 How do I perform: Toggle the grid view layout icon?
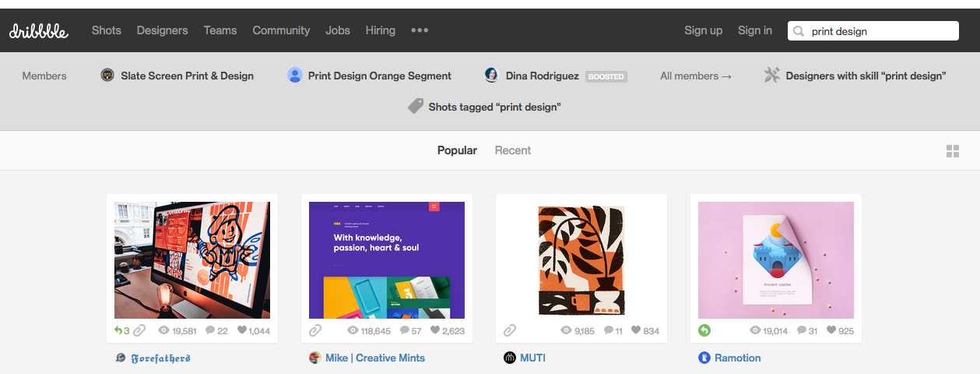pyautogui.click(x=952, y=151)
